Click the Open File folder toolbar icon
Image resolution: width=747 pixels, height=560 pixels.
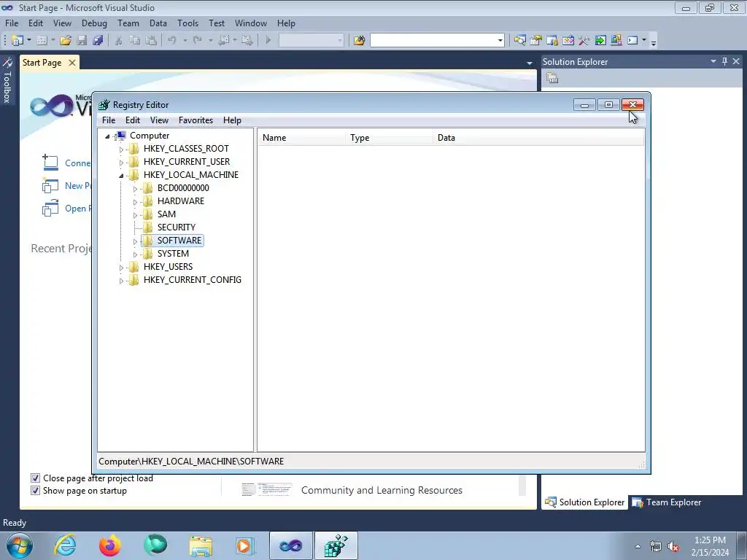[65, 41]
